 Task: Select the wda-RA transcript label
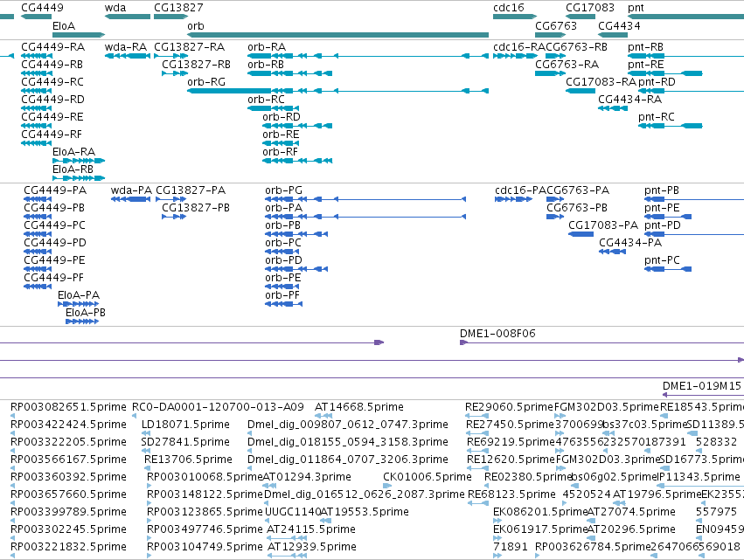tap(126, 47)
